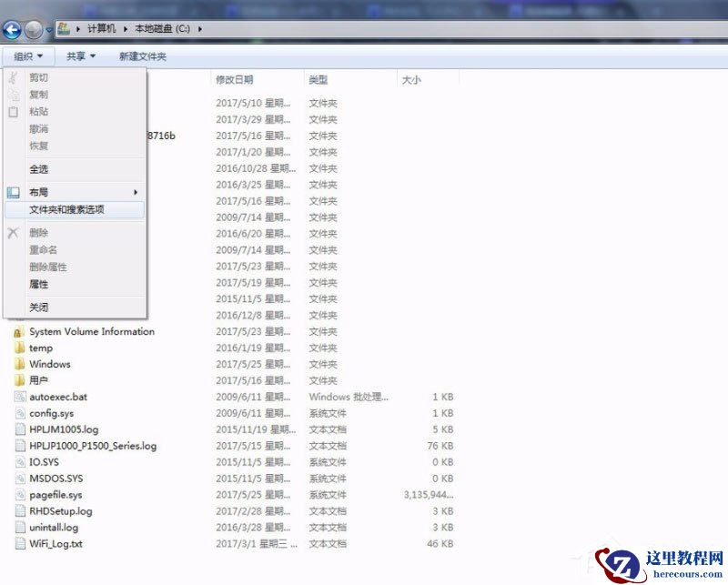The width and height of the screenshot is (728, 585).
Task: Expand the 布局 submenu
Action: [x=40, y=192]
